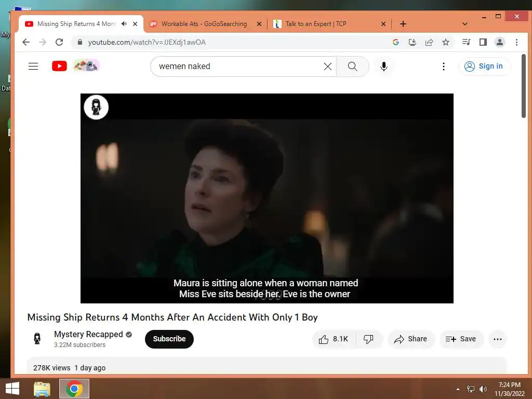Clear the search box with the X
The height and width of the screenshot is (399, 532).
pos(328,66)
